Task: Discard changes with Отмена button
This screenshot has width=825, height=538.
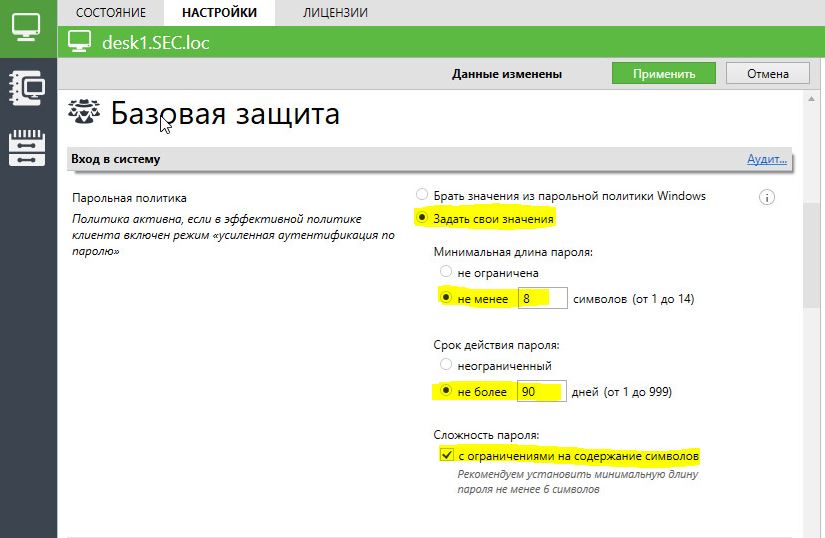Action: click(768, 74)
